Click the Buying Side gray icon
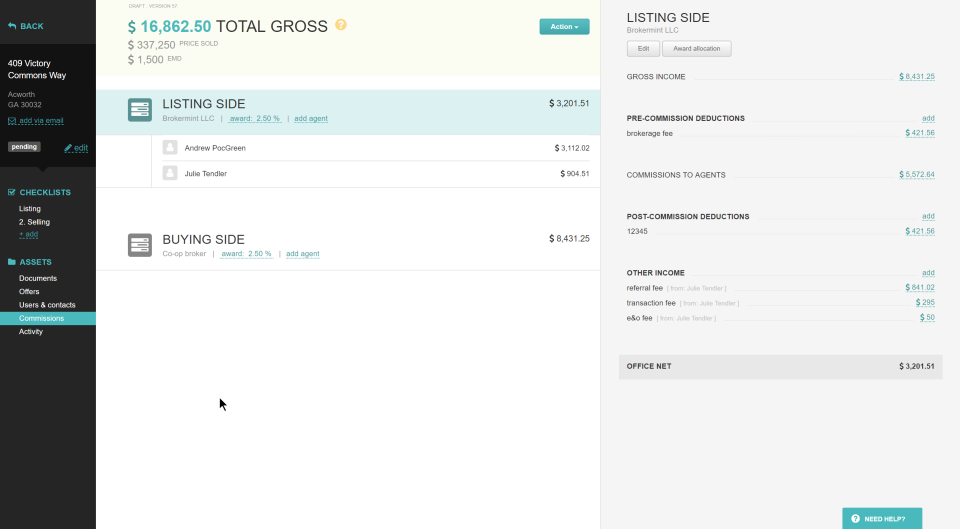This screenshot has height=529, width=960. pyautogui.click(x=140, y=245)
